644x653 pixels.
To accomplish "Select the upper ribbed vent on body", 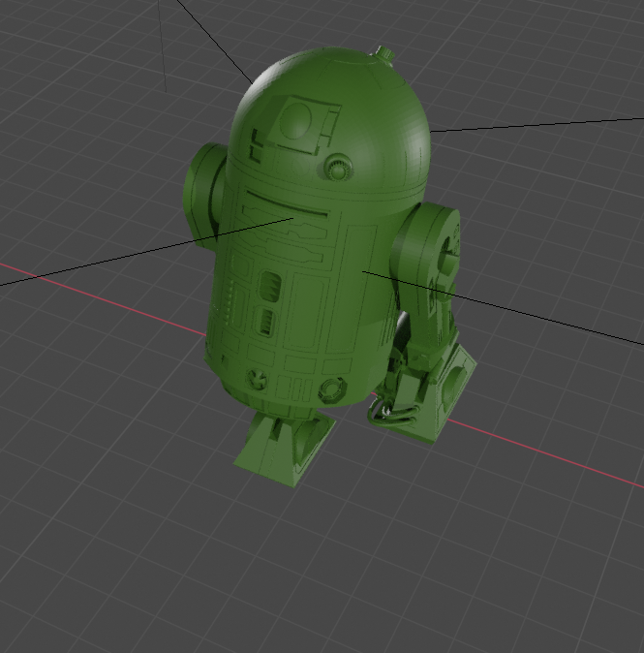I will pos(270,286).
